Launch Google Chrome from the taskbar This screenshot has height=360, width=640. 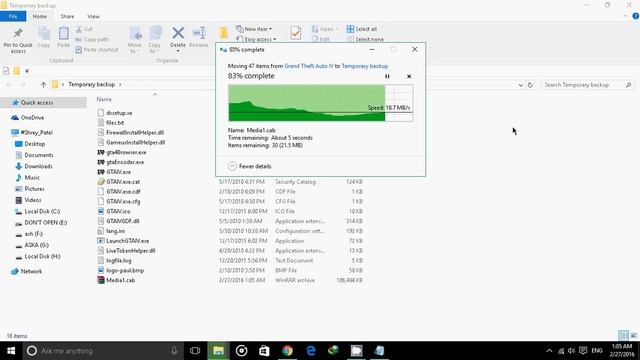[x=287, y=351]
